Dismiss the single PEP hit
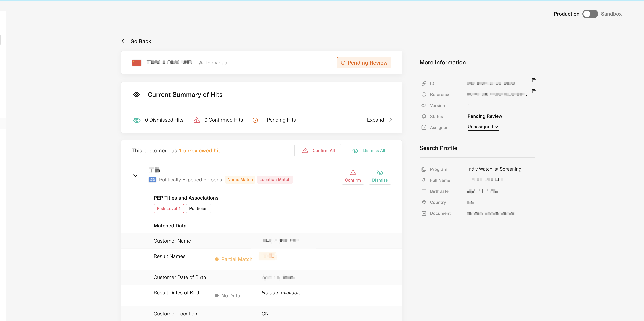The image size is (644, 321). pyautogui.click(x=380, y=176)
